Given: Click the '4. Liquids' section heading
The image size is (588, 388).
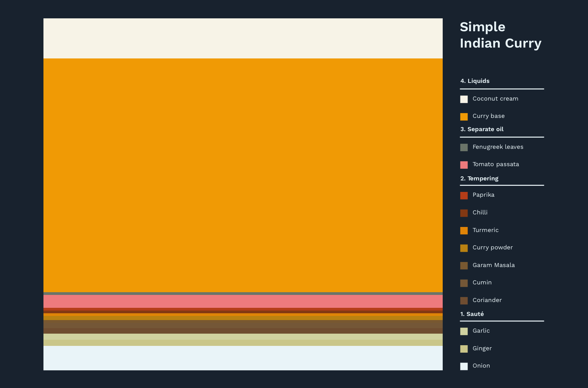Looking at the screenshot, I should 475,81.
